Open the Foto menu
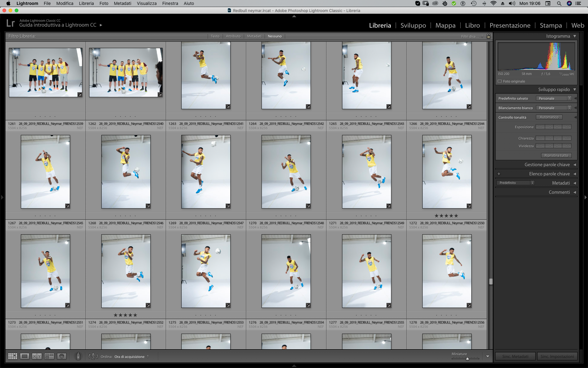The width and height of the screenshot is (588, 368). (x=104, y=3)
